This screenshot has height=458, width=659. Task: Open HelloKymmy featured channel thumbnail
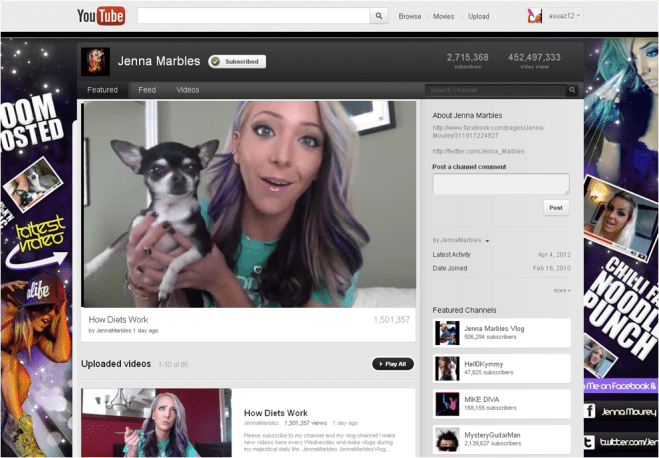point(447,368)
